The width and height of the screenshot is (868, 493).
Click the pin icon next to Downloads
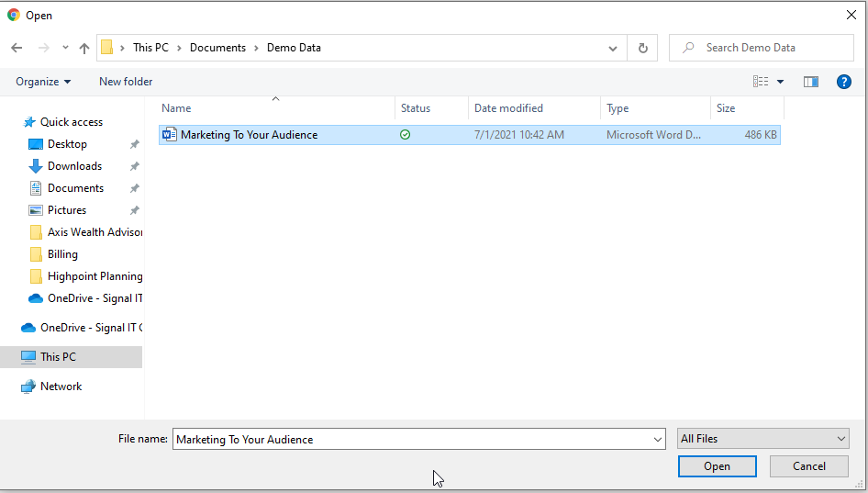pos(135,166)
